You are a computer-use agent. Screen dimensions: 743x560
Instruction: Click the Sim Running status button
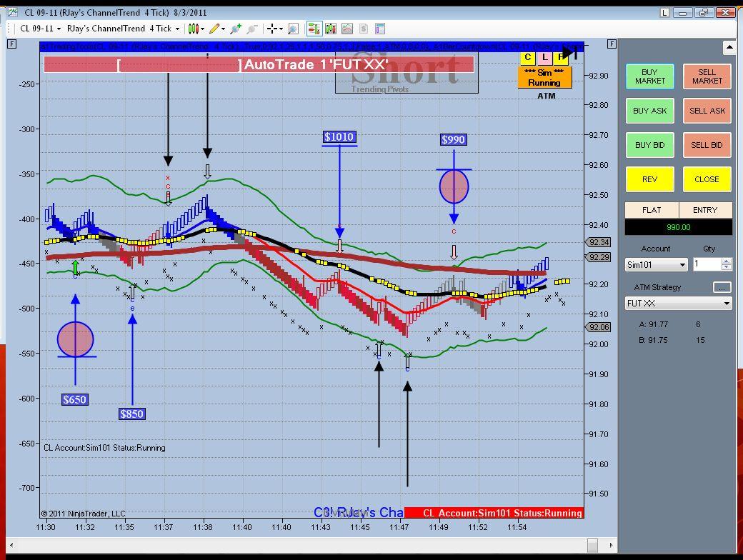pos(544,77)
